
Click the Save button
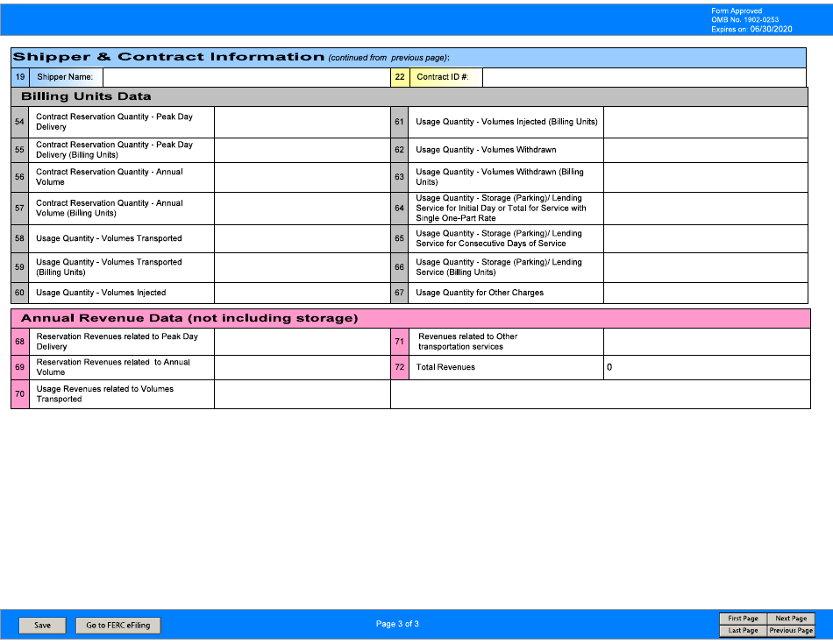click(x=42, y=626)
